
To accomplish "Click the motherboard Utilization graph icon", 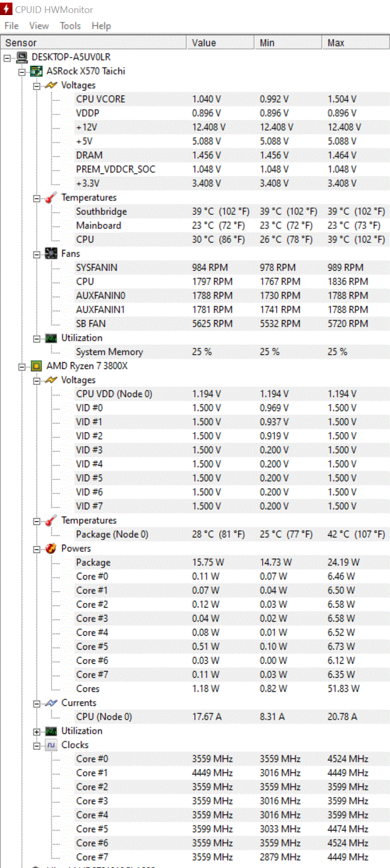I will pos(51,338).
